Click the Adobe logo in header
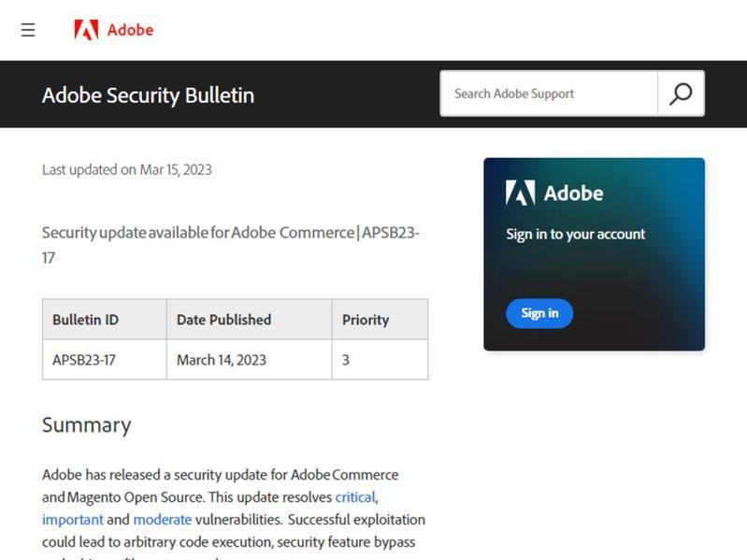 114,30
